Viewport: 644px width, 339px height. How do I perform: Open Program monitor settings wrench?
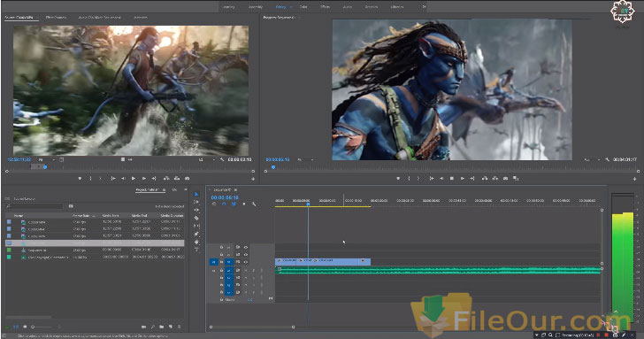(x=607, y=159)
